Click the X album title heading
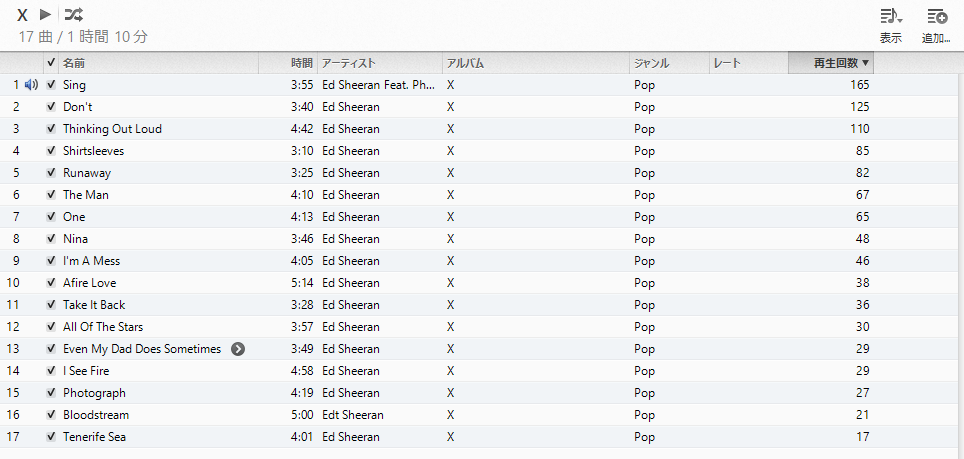The width and height of the screenshot is (964, 459). (23, 15)
